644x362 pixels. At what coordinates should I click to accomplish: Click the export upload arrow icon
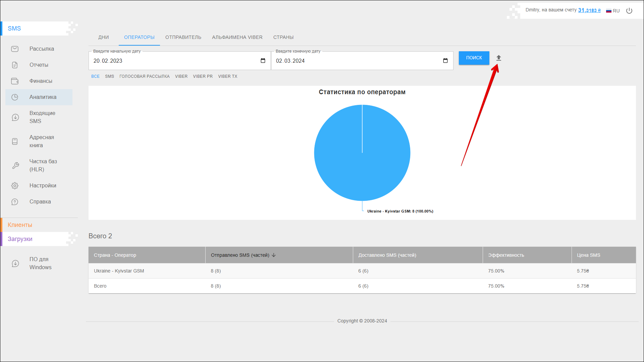click(499, 58)
